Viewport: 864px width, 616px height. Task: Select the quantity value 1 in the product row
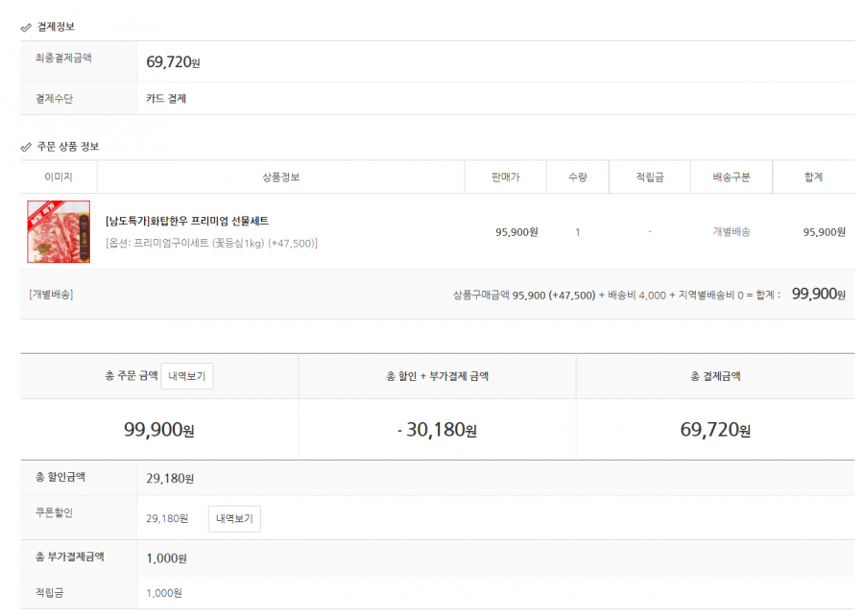pyautogui.click(x=578, y=232)
